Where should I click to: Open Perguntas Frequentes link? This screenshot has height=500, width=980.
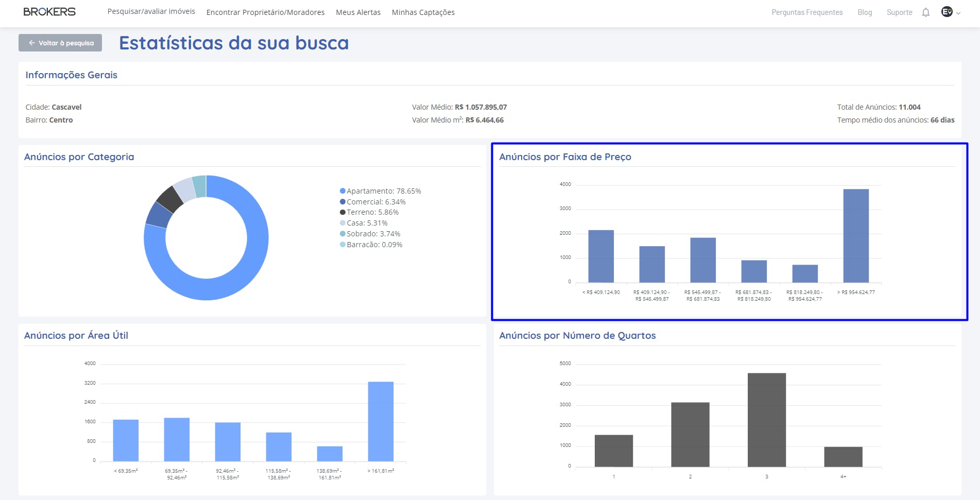click(x=807, y=12)
